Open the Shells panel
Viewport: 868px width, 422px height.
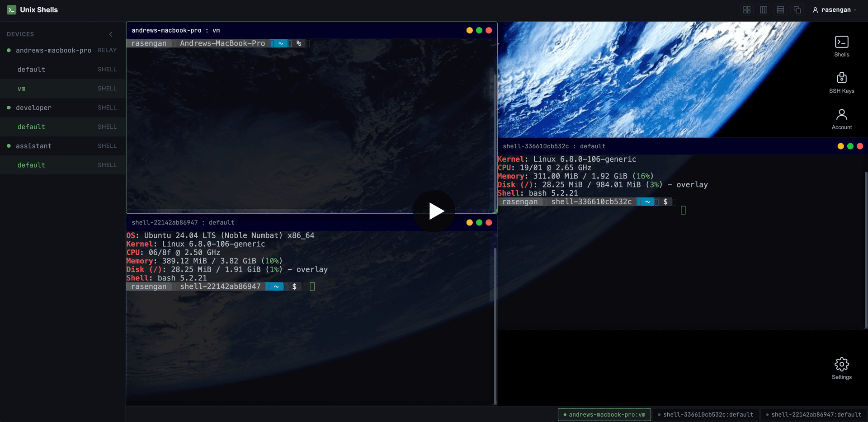click(841, 47)
